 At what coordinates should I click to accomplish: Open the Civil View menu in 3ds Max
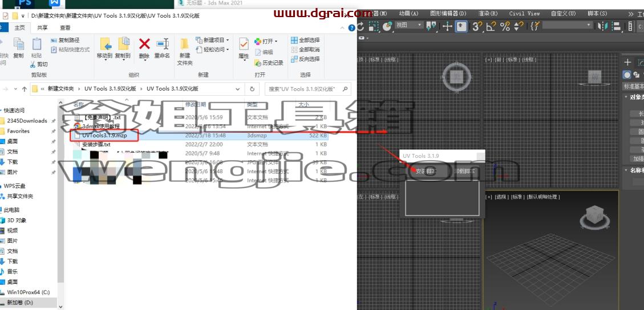(x=524, y=14)
